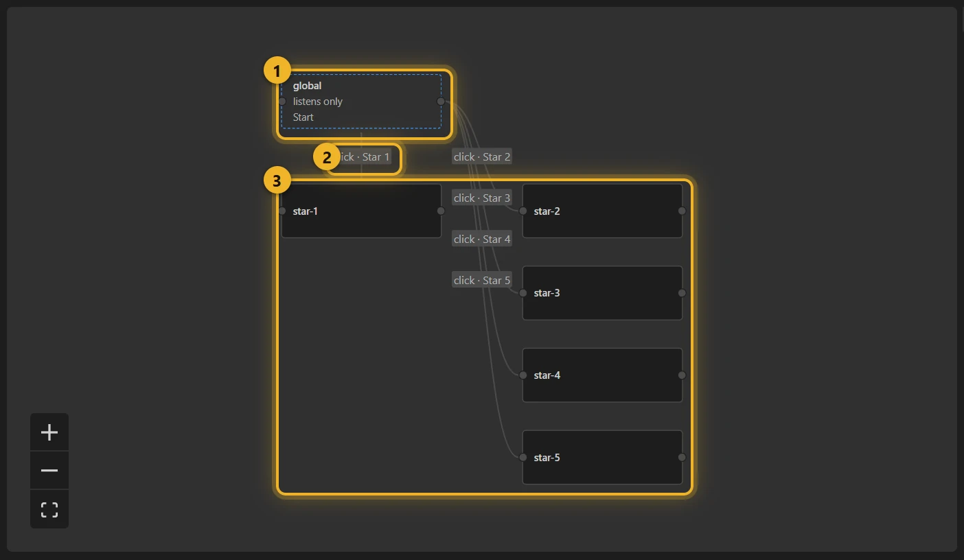This screenshot has height=560, width=964.
Task: Select the star-3 node
Action: click(602, 293)
